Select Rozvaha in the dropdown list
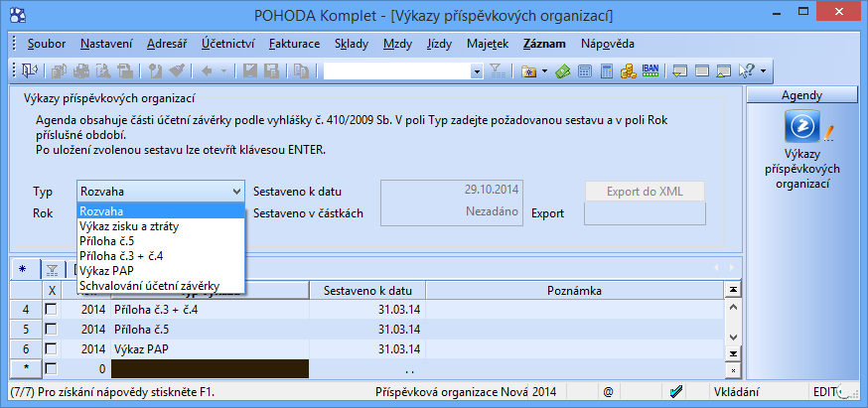Viewport: 868px width, 408px height. click(161, 210)
